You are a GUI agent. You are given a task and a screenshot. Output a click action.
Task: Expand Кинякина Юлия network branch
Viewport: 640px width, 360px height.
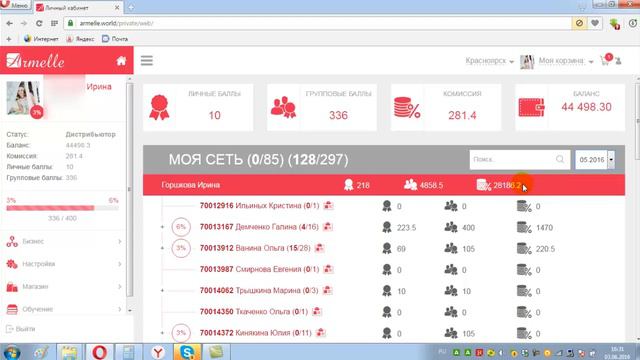click(162, 333)
